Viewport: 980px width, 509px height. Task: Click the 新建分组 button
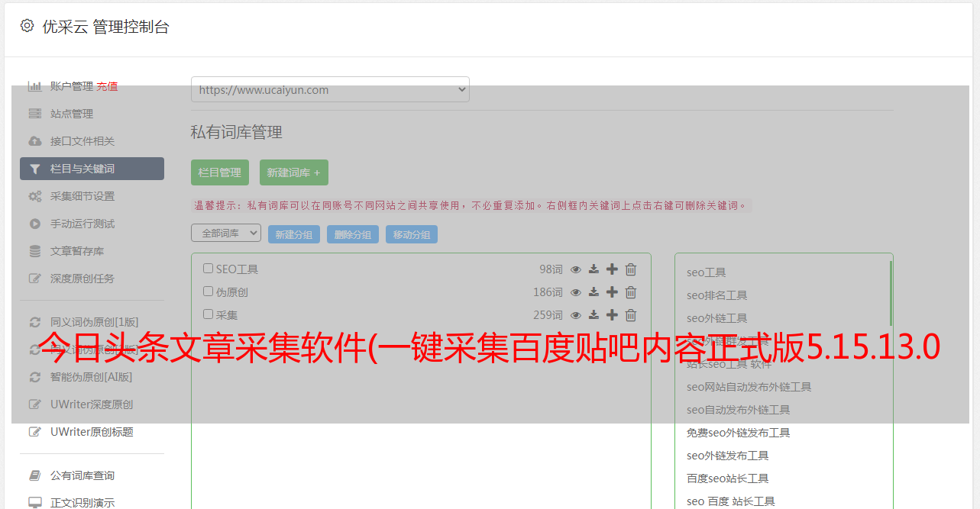294,234
